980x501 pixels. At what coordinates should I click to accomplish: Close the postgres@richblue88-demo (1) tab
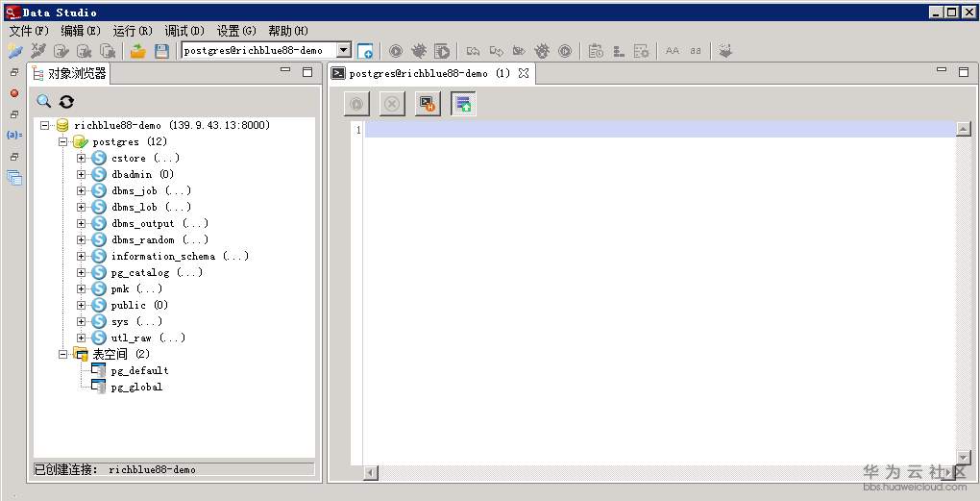[x=524, y=73]
